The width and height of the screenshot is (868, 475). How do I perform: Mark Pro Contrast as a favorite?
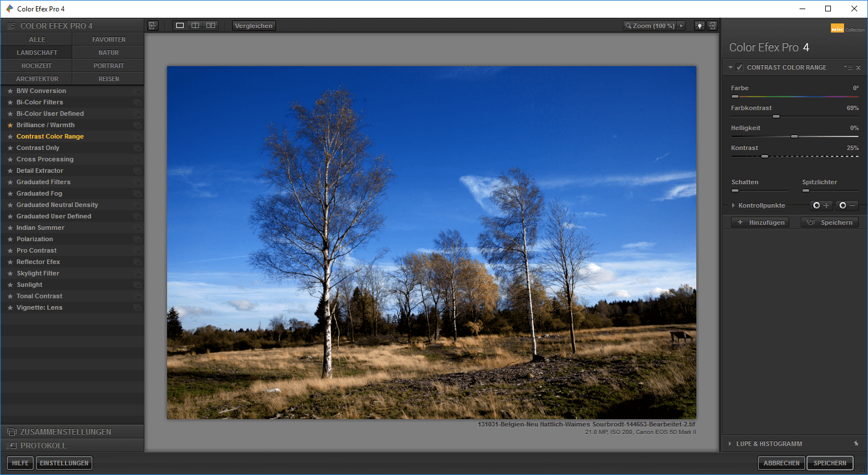click(10, 250)
